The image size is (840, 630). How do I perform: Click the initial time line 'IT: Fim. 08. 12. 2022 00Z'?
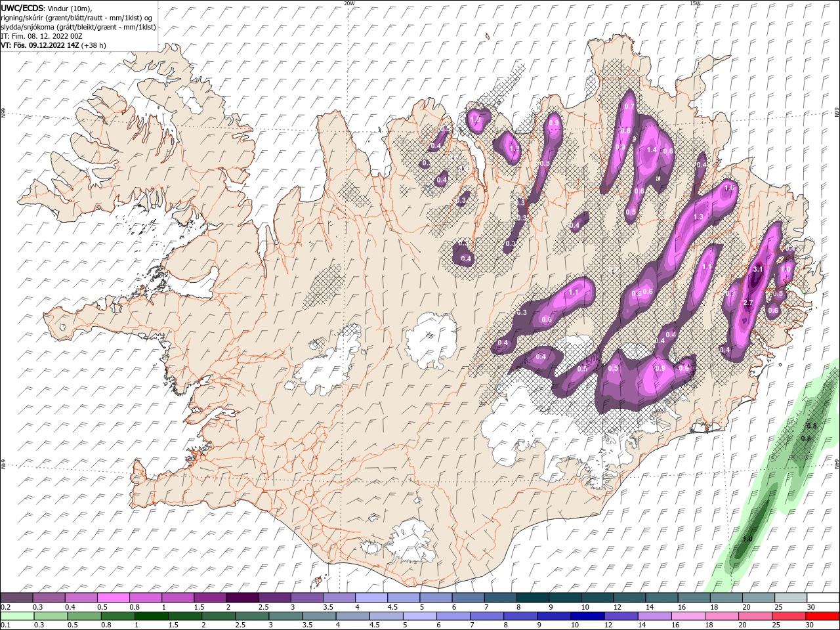(41, 36)
